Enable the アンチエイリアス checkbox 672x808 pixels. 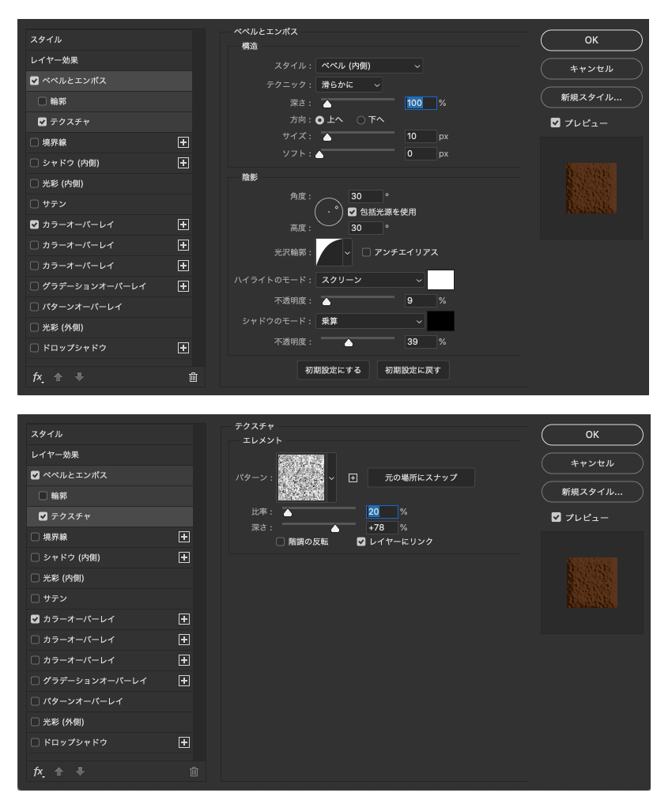(x=367, y=252)
